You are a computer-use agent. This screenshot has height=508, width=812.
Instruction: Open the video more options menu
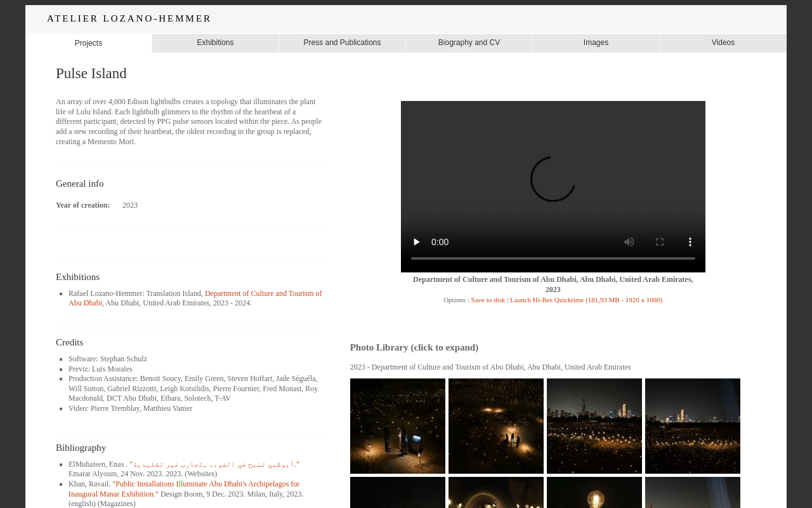tap(690, 242)
